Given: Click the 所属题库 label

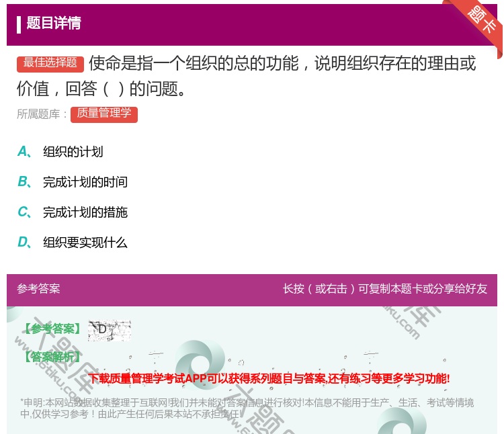Looking at the screenshot, I should [x=42, y=114].
